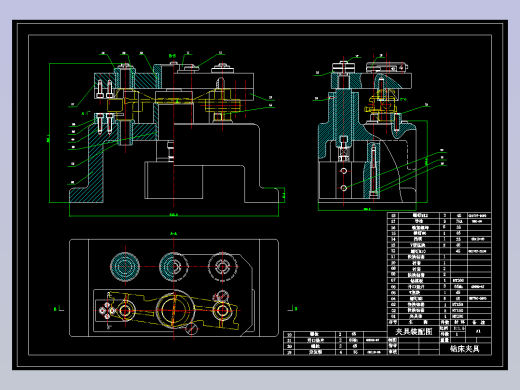This screenshot has width=520, height=390.
Task: Select the width dimension under the side view
Action: tap(367, 209)
